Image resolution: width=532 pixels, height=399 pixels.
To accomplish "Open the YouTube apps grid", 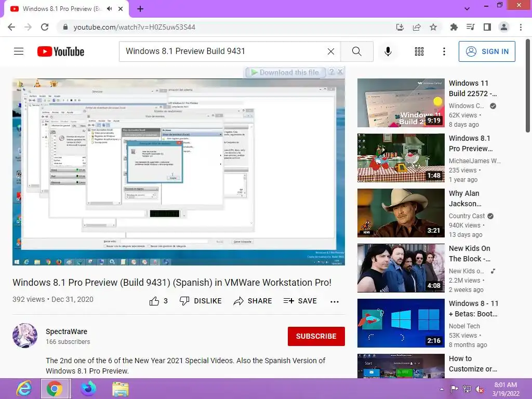I will [x=419, y=51].
